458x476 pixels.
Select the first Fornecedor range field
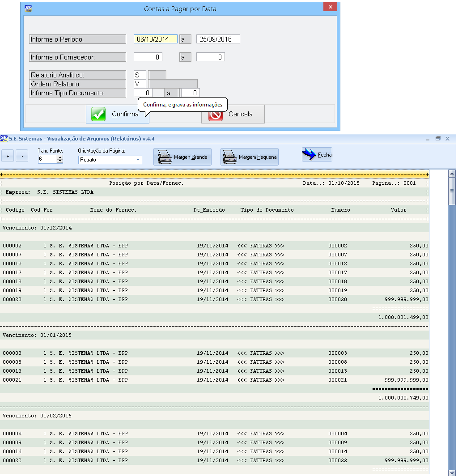coord(148,57)
